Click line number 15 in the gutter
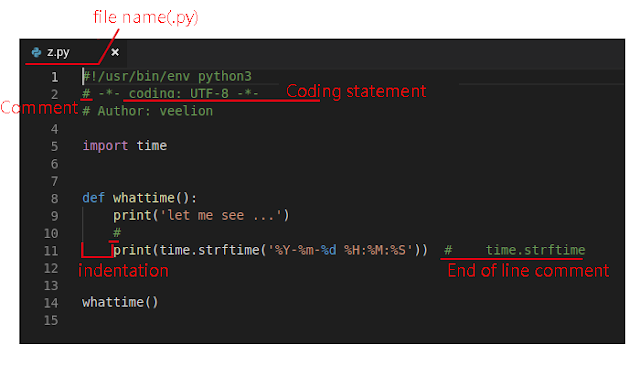The image size is (640, 366). (51, 320)
